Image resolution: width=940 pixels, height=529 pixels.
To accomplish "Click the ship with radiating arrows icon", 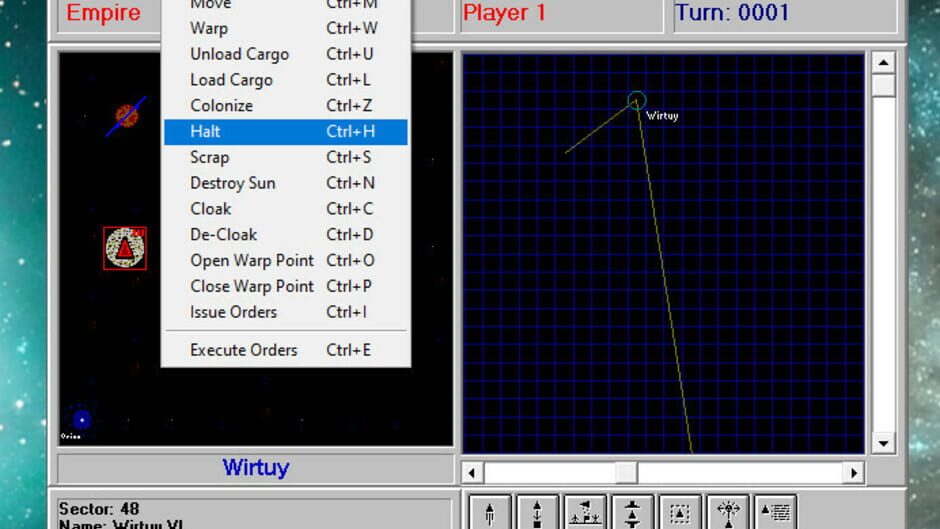I will (728, 512).
